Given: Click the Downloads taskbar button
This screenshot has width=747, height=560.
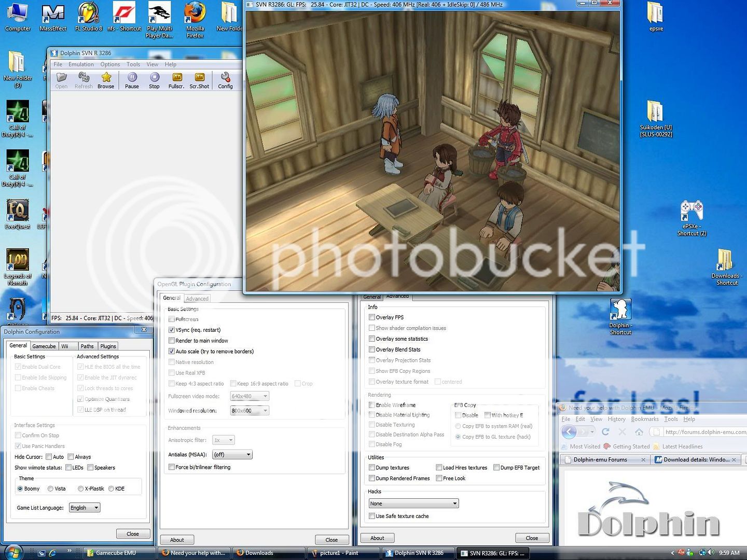Looking at the screenshot, I should pyautogui.click(x=268, y=553).
